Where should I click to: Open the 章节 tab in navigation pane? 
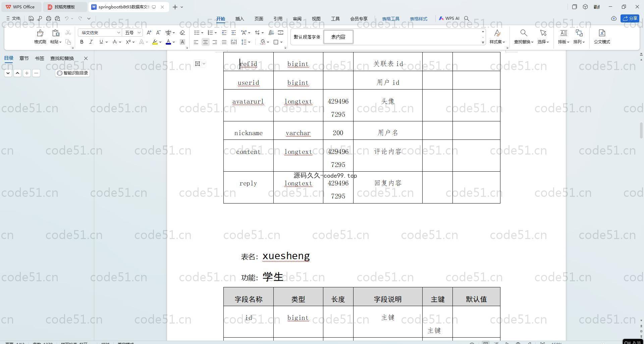pos(24,58)
